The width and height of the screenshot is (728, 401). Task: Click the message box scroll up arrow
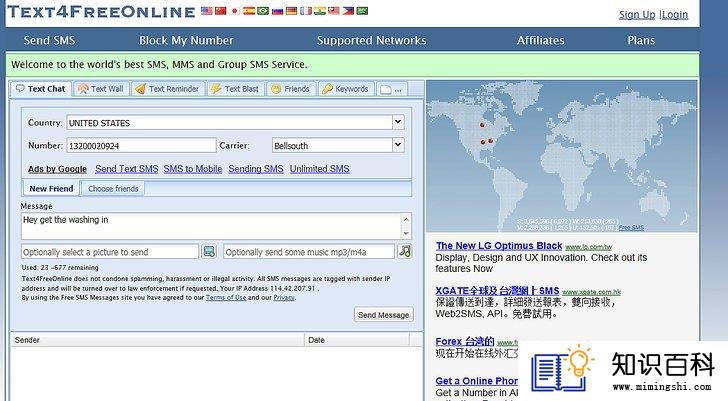tap(406, 219)
